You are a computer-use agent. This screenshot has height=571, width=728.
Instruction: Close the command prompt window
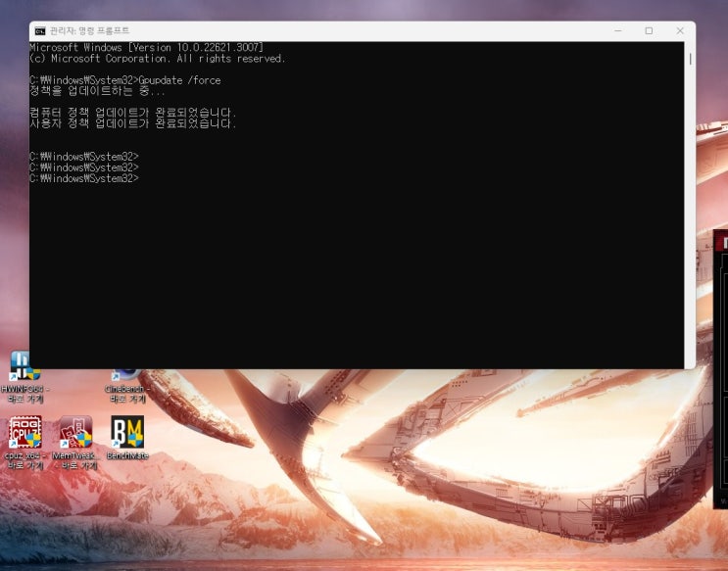680,30
